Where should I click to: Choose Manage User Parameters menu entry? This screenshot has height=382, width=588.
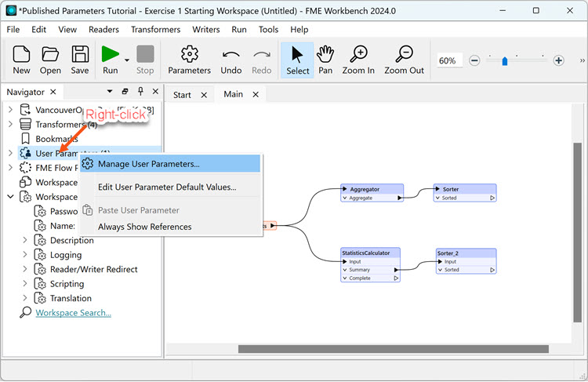click(170, 164)
